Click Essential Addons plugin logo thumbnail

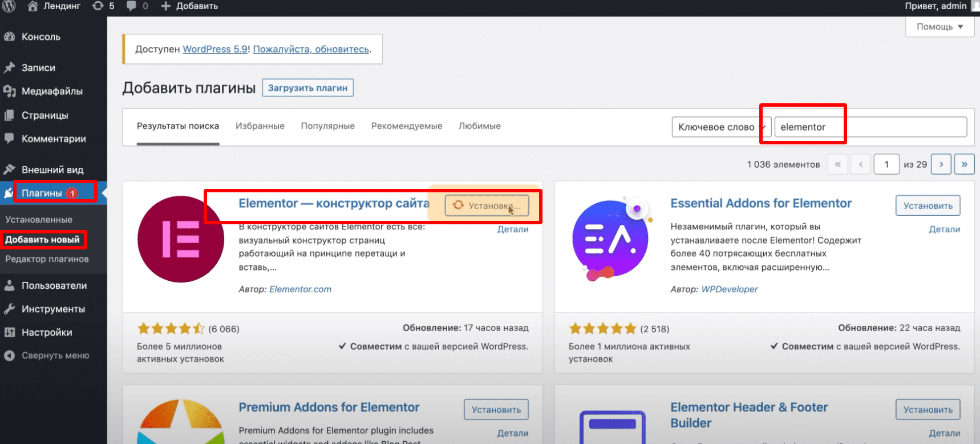click(612, 239)
